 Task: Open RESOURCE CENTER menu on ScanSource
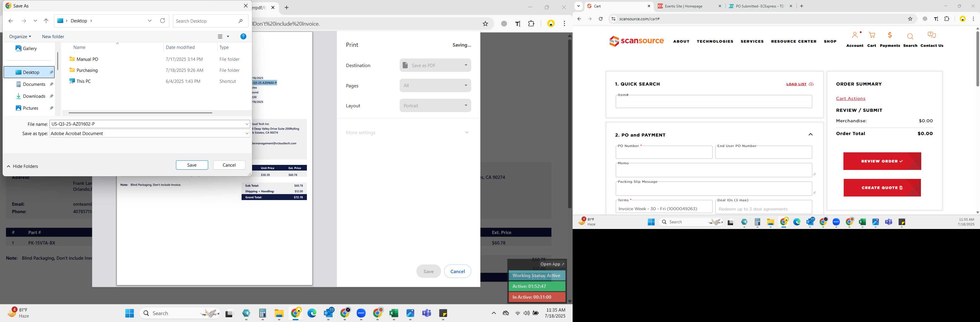coord(794,41)
